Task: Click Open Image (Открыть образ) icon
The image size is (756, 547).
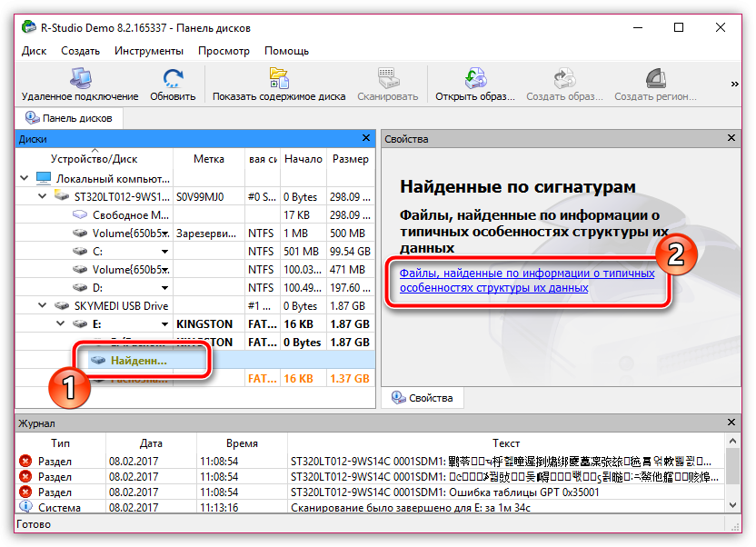Action: [x=475, y=79]
